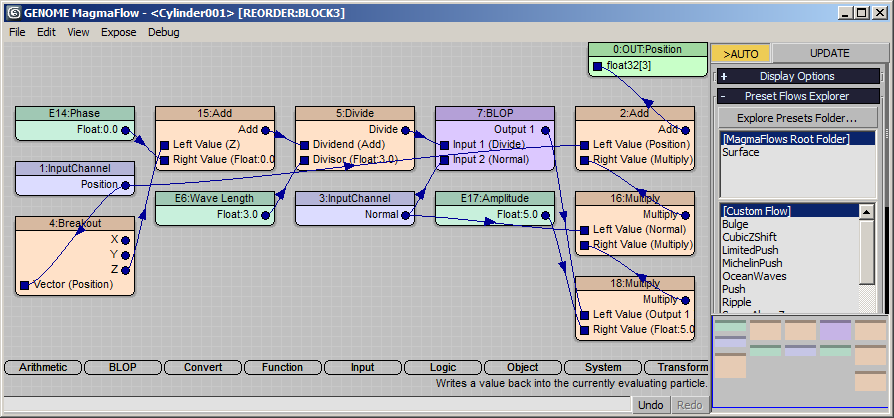Open the Function node category
The height and width of the screenshot is (418, 894).
click(282, 368)
